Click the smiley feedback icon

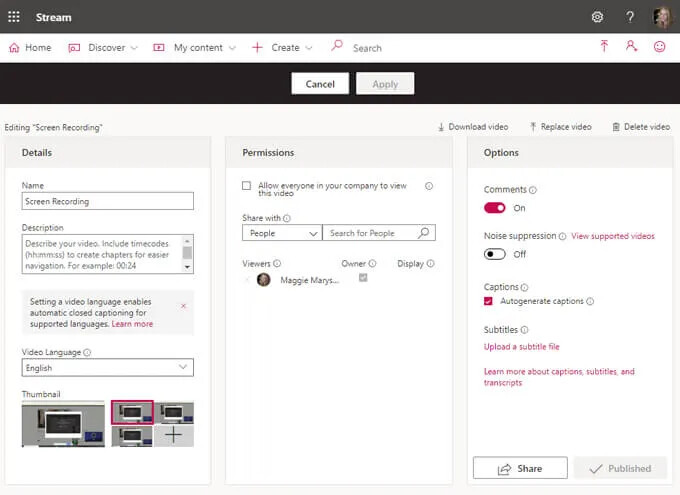click(659, 47)
